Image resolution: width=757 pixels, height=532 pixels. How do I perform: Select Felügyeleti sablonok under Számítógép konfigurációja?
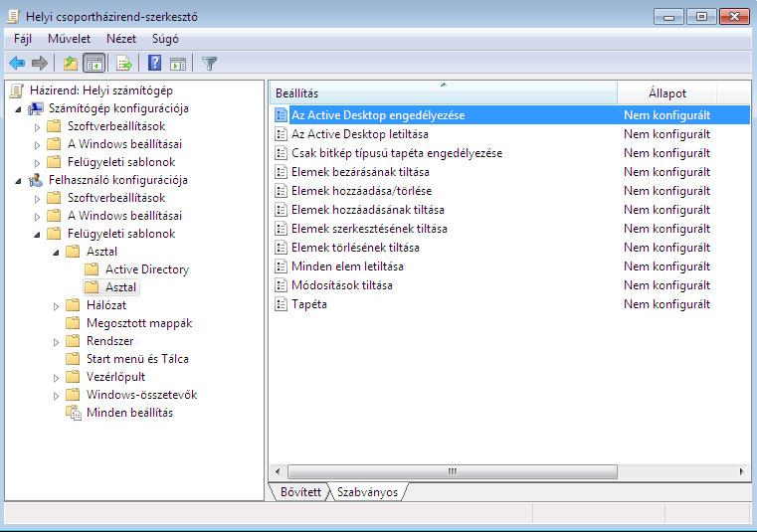tap(121, 162)
